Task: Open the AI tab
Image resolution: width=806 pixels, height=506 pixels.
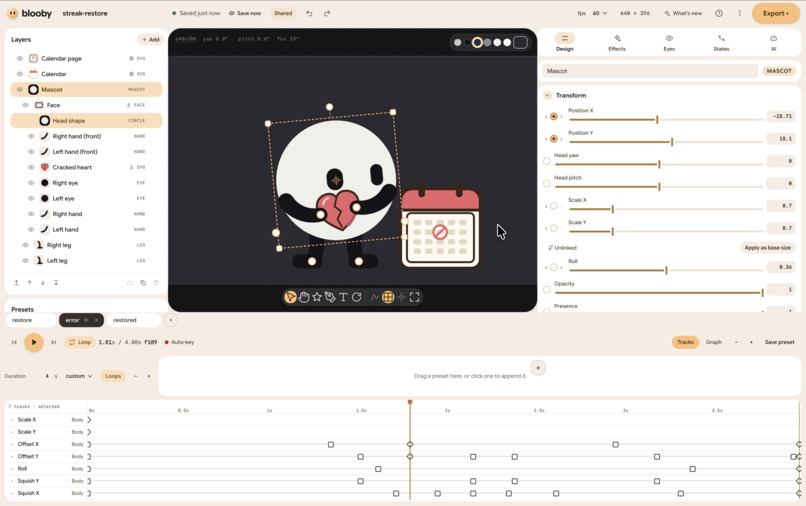Action: tap(774, 42)
